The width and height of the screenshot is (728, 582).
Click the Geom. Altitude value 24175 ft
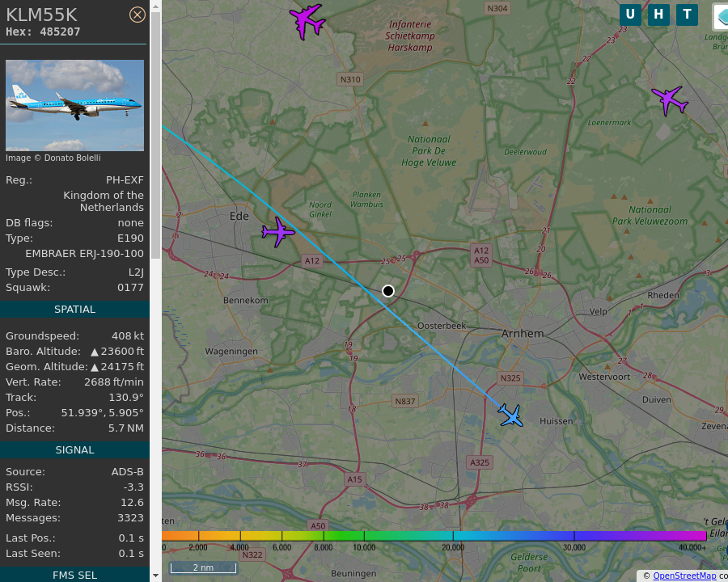[117, 367]
